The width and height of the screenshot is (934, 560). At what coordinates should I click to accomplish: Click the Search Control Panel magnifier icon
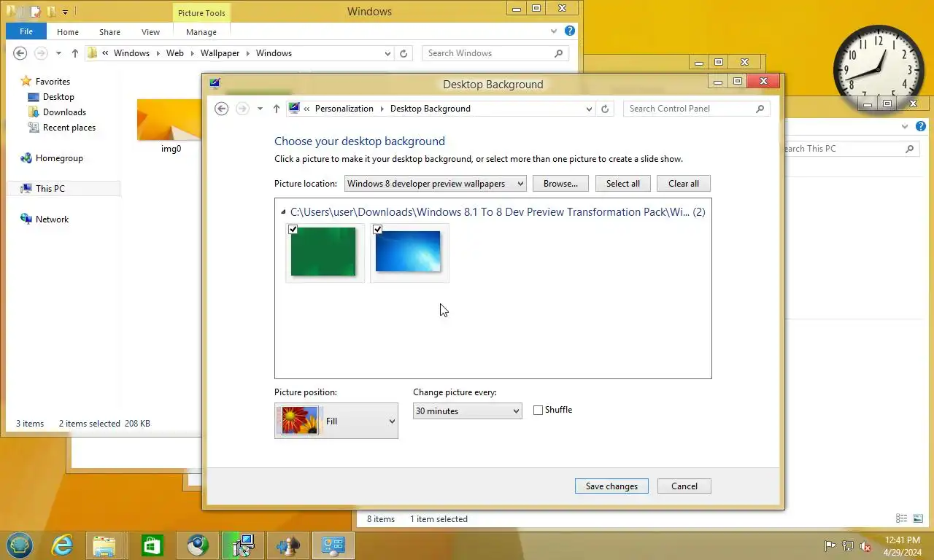(x=760, y=109)
